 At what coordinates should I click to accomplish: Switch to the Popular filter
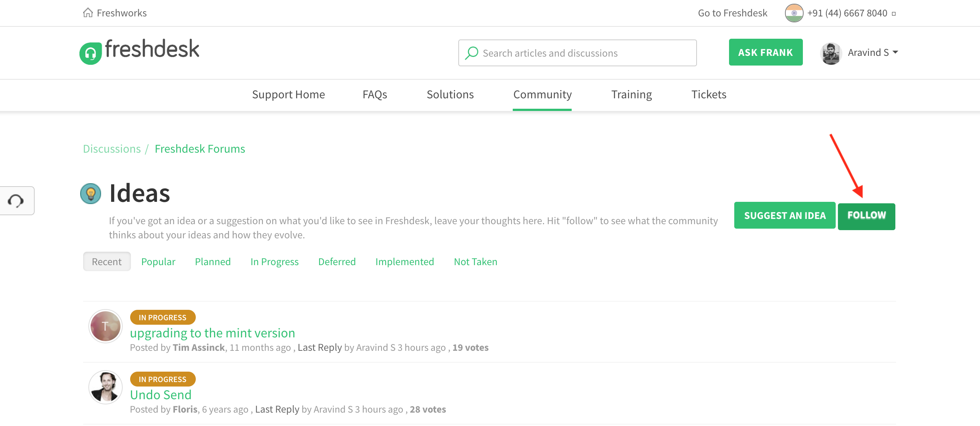tap(158, 261)
